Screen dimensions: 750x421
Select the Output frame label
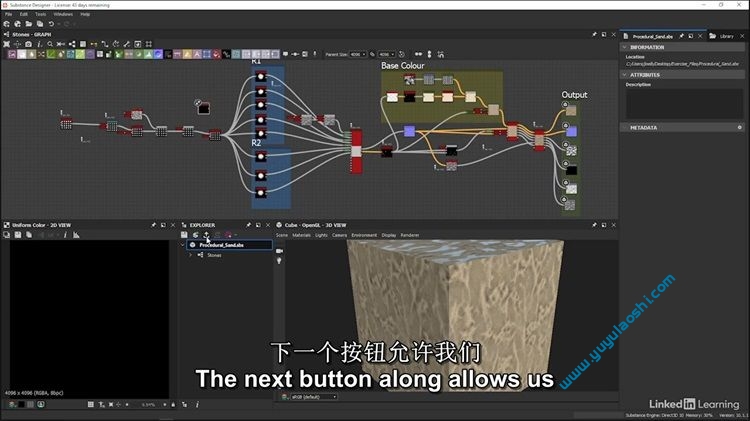point(574,95)
